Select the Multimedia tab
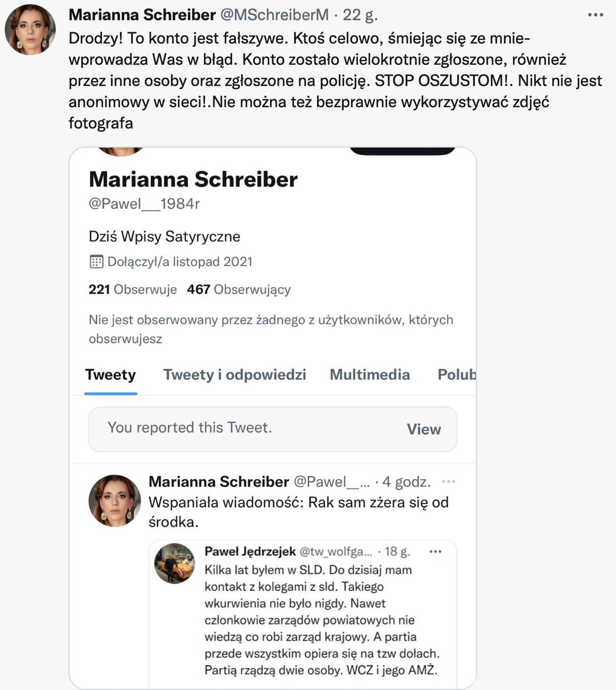The width and height of the screenshot is (616, 690). click(370, 375)
